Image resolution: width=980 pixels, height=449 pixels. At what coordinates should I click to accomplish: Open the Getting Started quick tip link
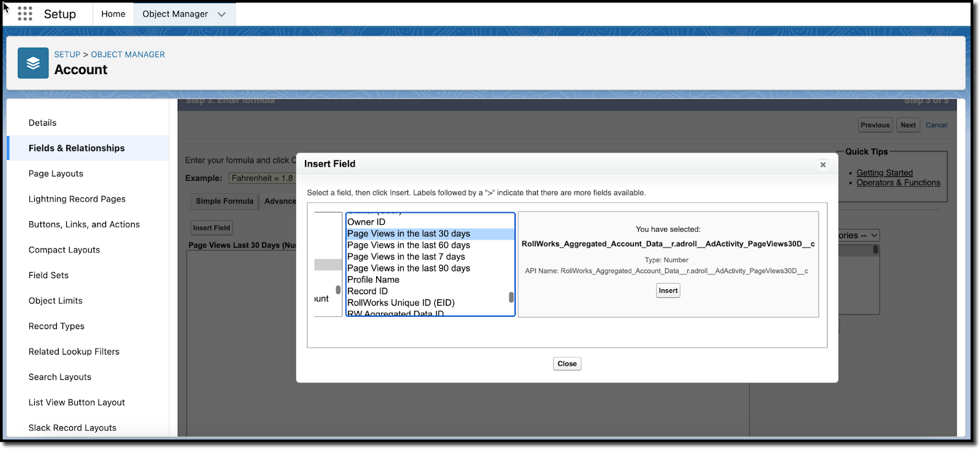click(884, 173)
